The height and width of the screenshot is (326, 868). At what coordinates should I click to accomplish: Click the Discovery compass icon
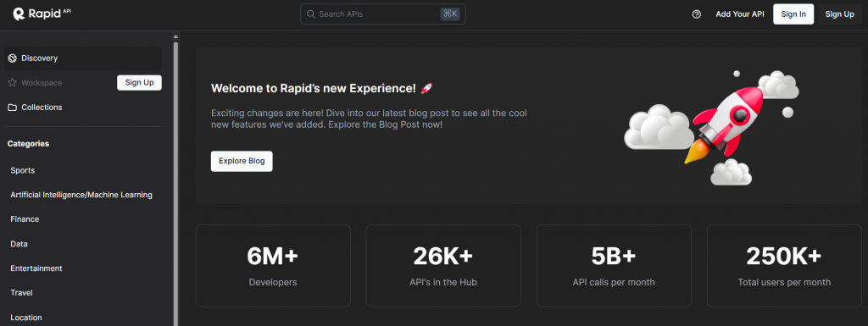pos(12,58)
